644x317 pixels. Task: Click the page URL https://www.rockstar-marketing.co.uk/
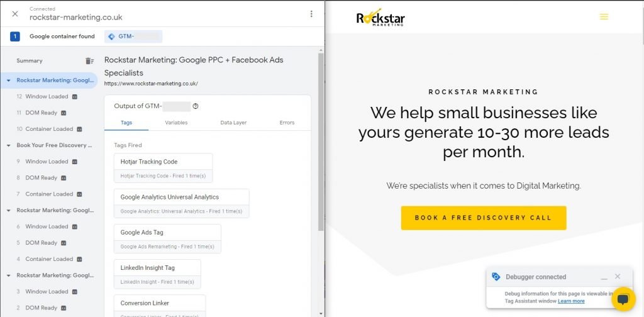[151, 84]
